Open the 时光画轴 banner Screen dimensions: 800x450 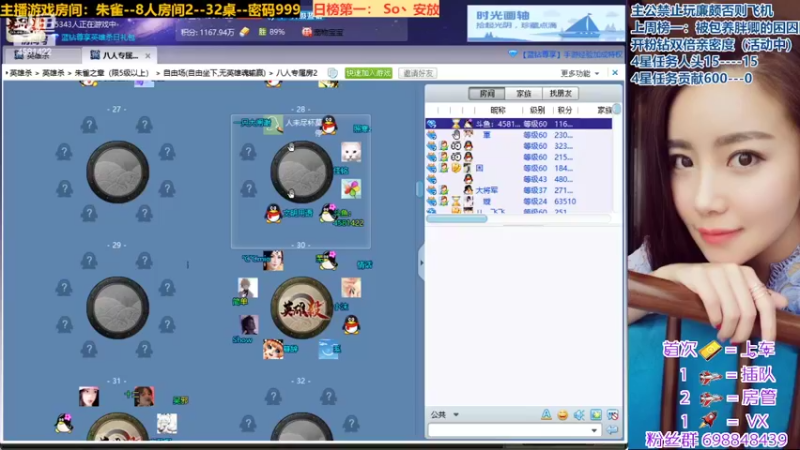[544, 23]
